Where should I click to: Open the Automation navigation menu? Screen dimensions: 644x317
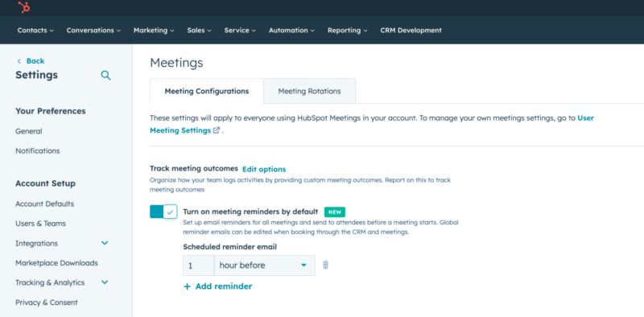[291, 31]
